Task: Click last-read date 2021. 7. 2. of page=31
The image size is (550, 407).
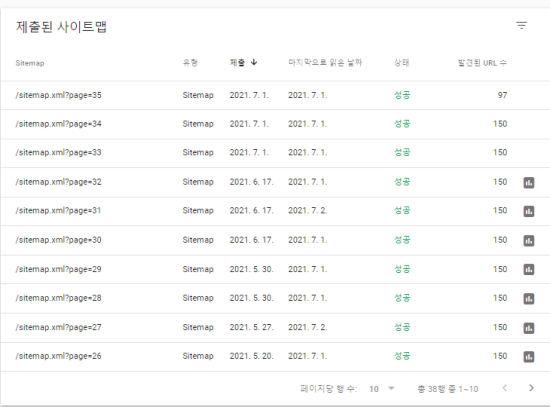Action: pos(308,211)
